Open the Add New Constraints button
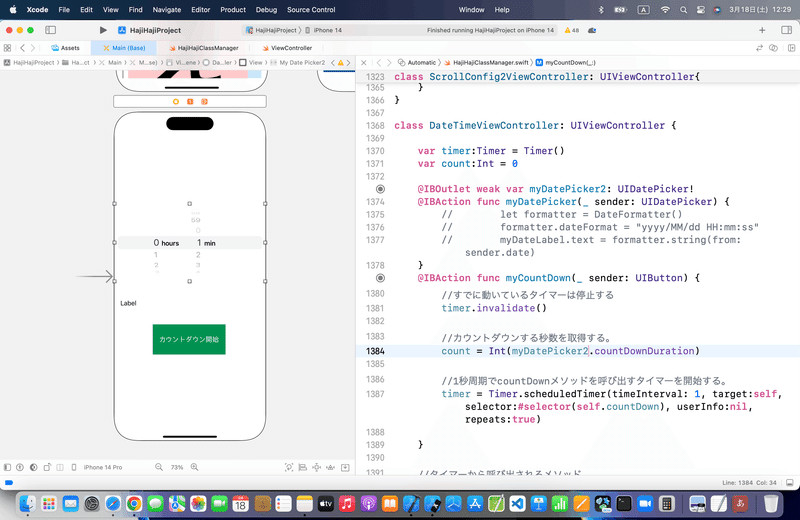800x520 pixels. [316, 467]
